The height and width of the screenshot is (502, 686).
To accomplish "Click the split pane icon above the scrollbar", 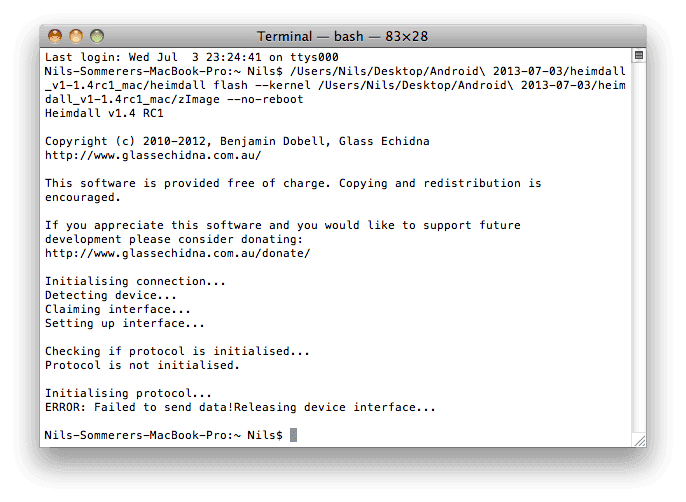I will (x=639, y=56).
